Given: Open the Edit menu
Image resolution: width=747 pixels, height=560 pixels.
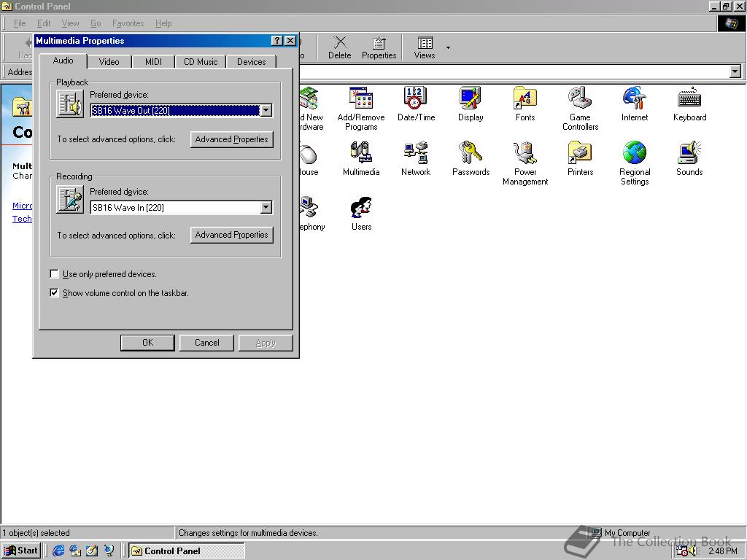Looking at the screenshot, I should 43,23.
